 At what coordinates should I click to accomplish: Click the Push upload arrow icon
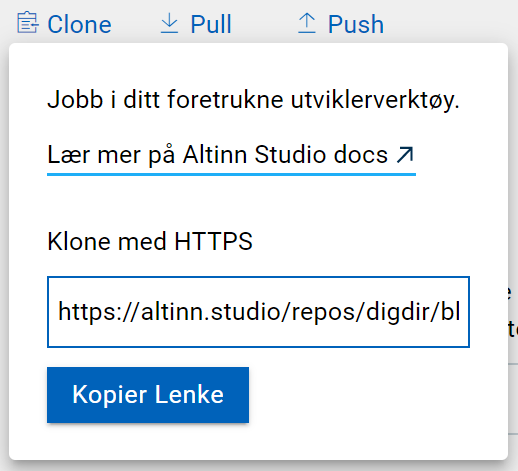(x=307, y=23)
